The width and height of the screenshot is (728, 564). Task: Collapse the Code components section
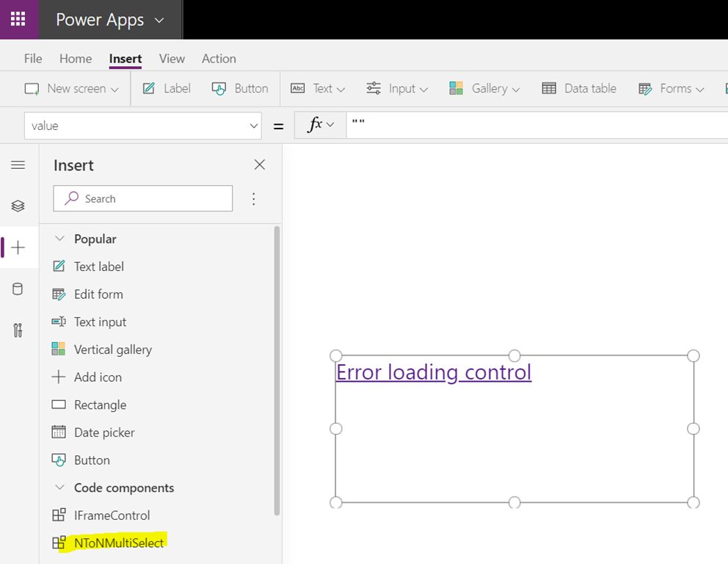pyautogui.click(x=59, y=488)
